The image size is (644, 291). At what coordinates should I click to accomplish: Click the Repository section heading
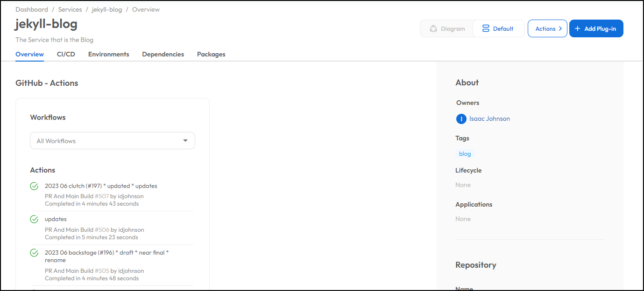475,265
